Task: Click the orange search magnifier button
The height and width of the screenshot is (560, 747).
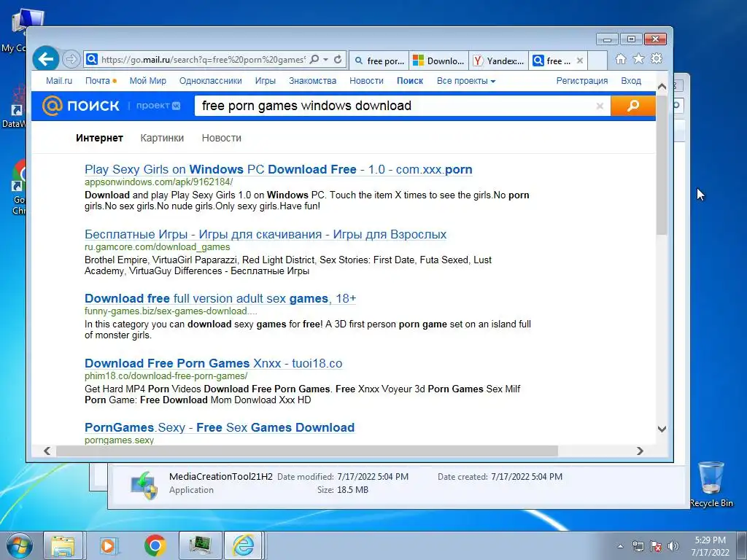Action: pyautogui.click(x=633, y=106)
